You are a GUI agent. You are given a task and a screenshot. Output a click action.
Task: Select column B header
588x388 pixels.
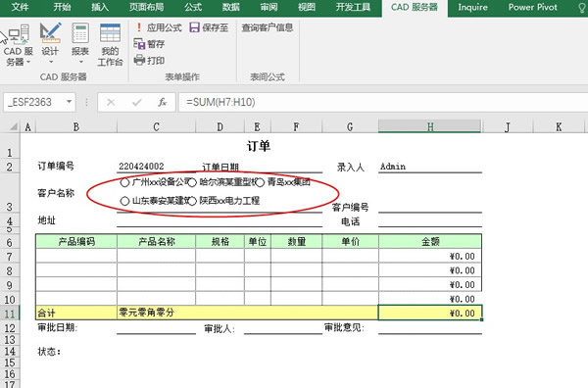click(x=76, y=127)
